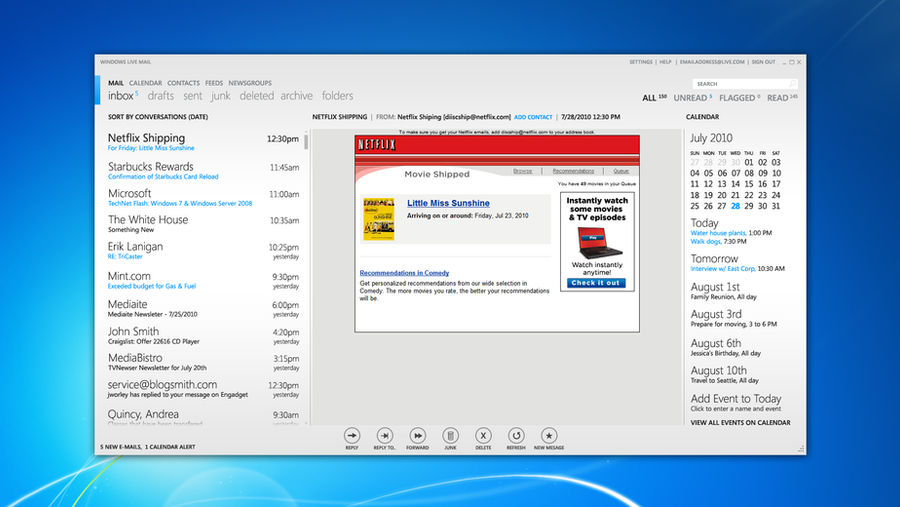Select the service@blogsmith.com email
Viewport: 900px width, 507px height.
[204, 388]
